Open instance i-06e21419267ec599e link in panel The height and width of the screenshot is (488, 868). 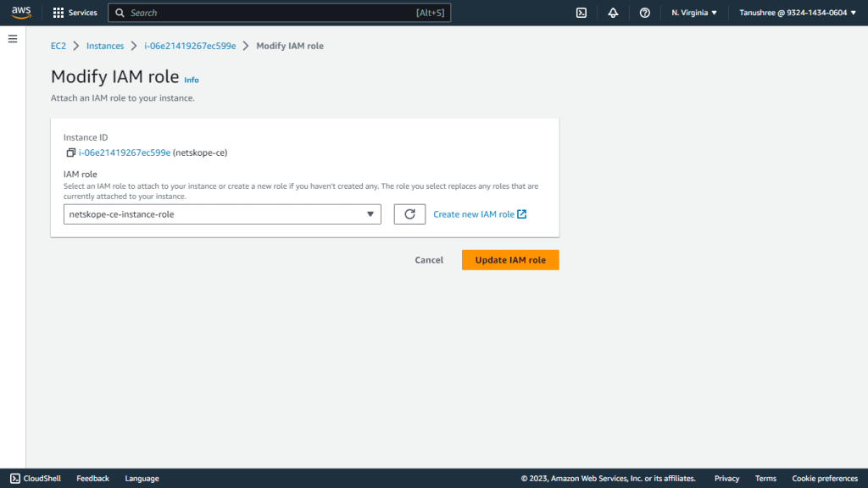(125, 152)
